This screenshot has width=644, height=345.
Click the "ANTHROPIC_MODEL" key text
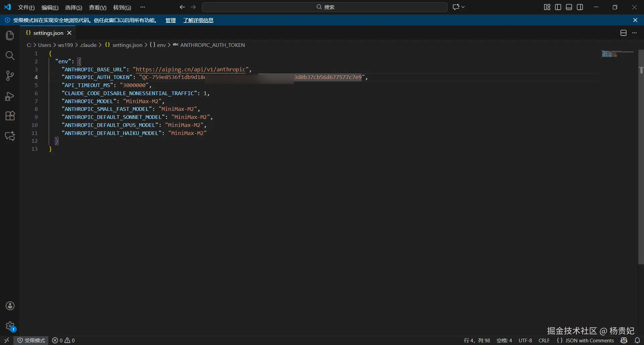click(89, 101)
